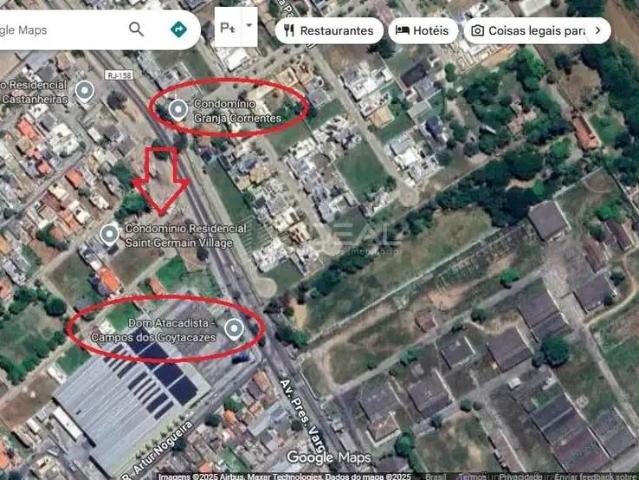The width and height of the screenshot is (639, 480).
Task: Click the Dom Atacadista location pin
Action: (x=235, y=328)
